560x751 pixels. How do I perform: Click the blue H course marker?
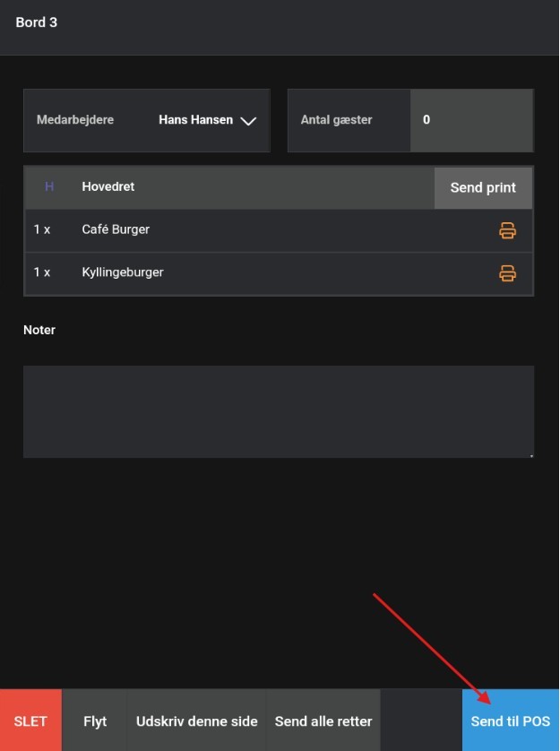(x=49, y=187)
